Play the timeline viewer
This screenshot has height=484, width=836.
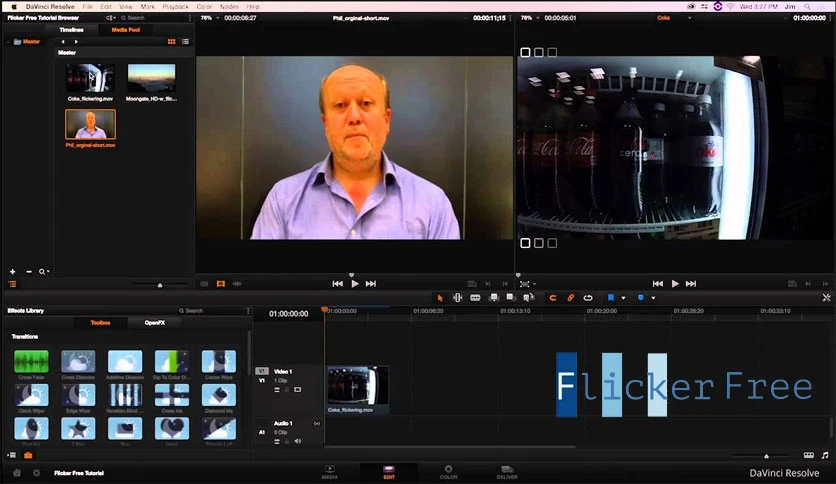(675, 284)
